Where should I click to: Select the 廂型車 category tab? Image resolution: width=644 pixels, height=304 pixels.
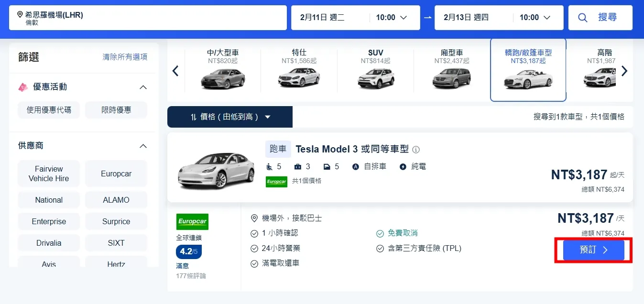pyautogui.click(x=452, y=71)
